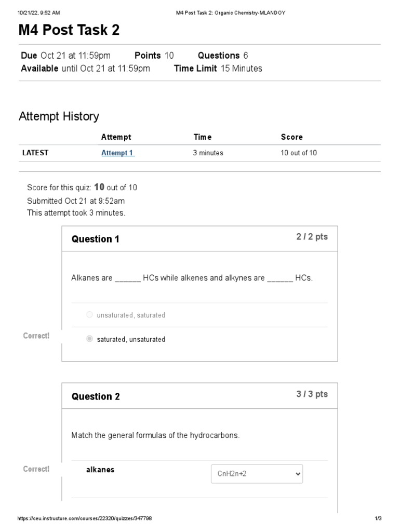Click the "10 out of 10" score cell
The width and height of the screenshot is (399, 532).
point(299,153)
